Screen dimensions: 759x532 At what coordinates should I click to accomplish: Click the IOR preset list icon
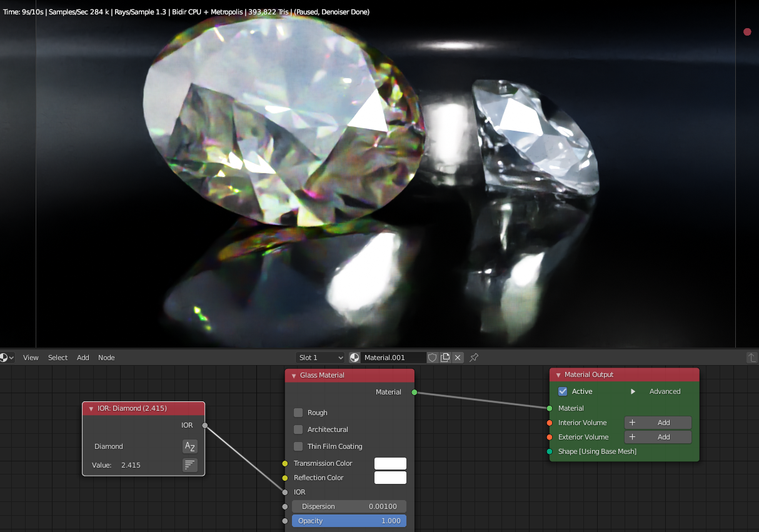189,465
